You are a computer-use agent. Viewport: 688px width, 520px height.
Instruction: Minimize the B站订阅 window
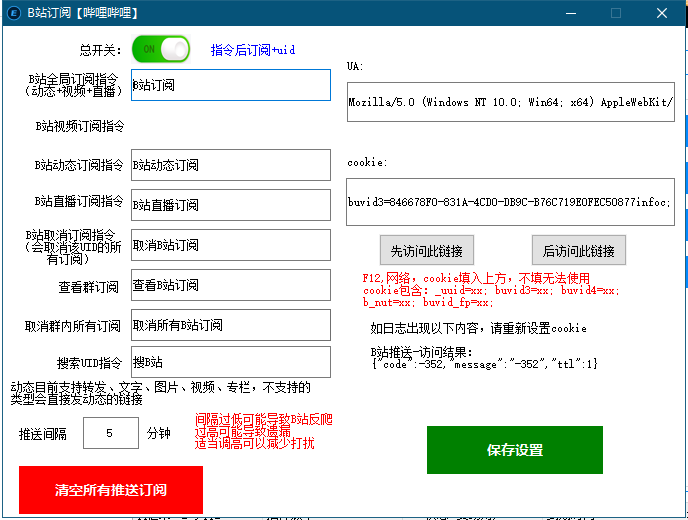click(571, 13)
